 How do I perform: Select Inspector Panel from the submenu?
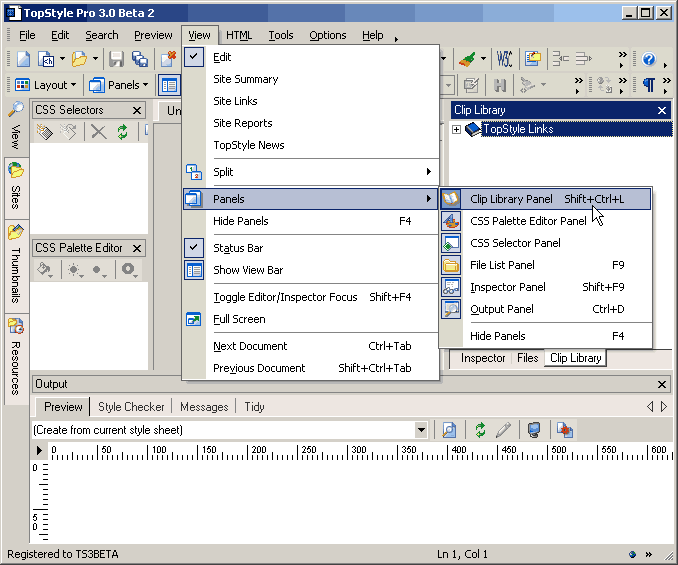click(507, 287)
